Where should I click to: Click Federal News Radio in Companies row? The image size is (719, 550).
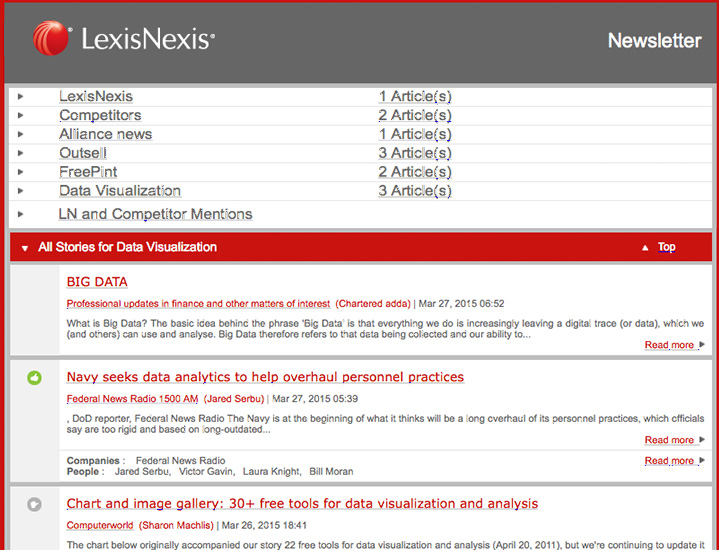pos(180,460)
